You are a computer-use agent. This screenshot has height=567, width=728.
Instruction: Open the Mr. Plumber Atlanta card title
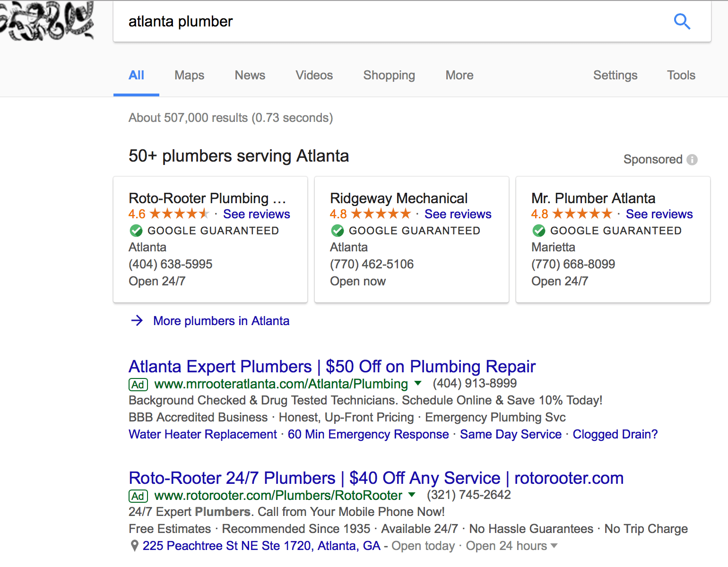tap(593, 198)
